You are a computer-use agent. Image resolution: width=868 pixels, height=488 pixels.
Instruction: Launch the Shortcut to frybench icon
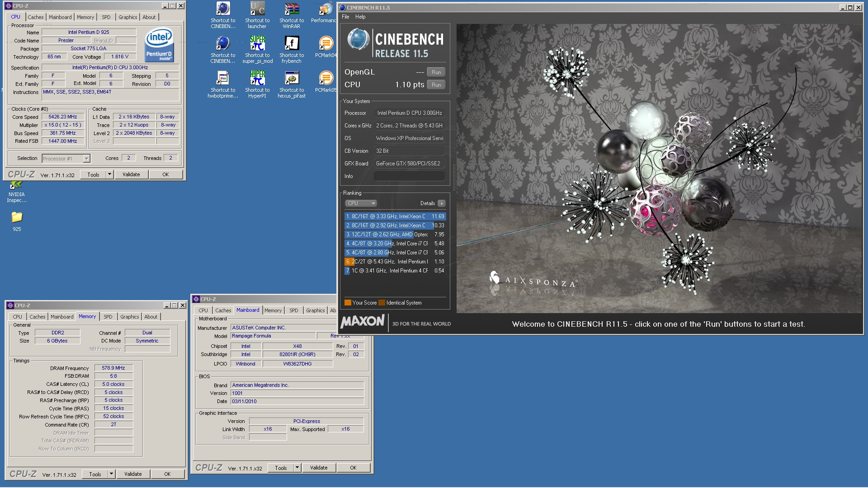click(x=292, y=50)
